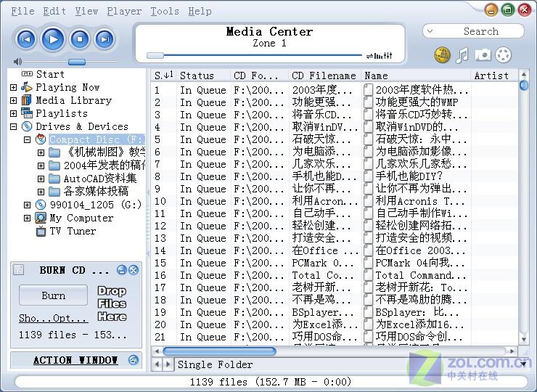Expand the Media Library tree node
This screenshot has height=392, width=537.
[x=13, y=100]
